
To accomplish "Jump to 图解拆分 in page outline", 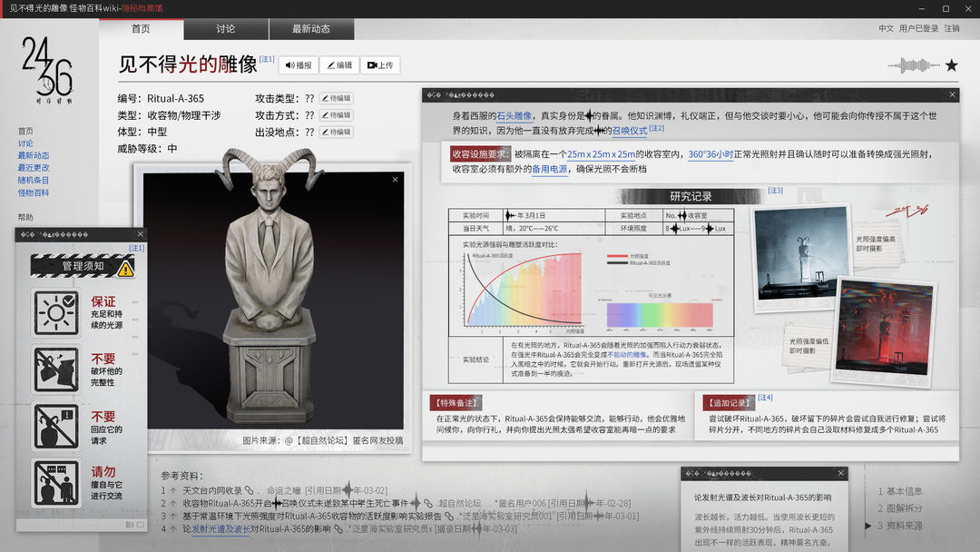I will pos(900,508).
